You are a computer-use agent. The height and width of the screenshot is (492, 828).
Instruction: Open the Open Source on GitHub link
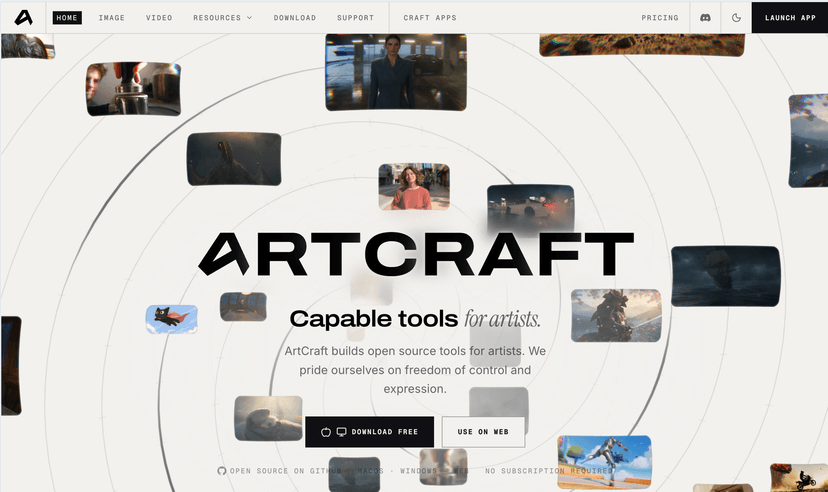click(280, 471)
